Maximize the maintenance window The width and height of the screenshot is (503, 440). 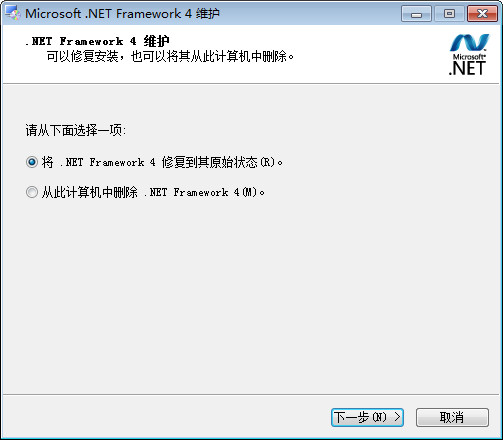pyautogui.click(x=449, y=14)
